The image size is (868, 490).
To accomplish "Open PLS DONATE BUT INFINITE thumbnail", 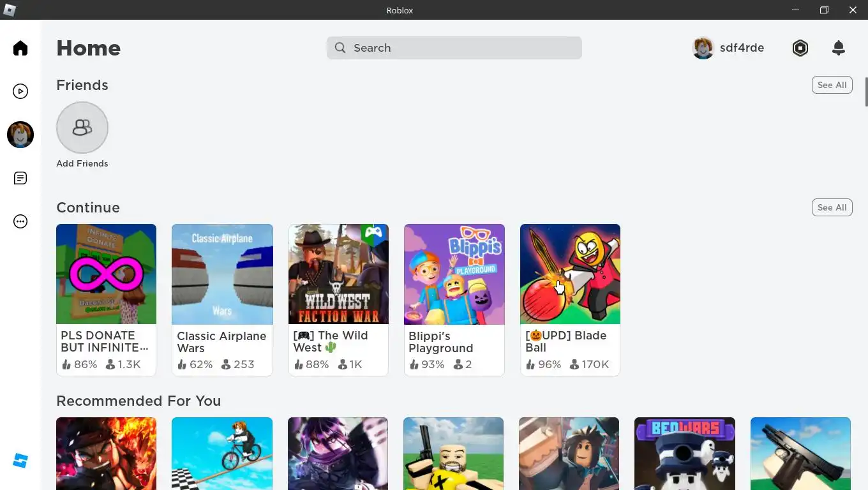I will pyautogui.click(x=106, y=274).
